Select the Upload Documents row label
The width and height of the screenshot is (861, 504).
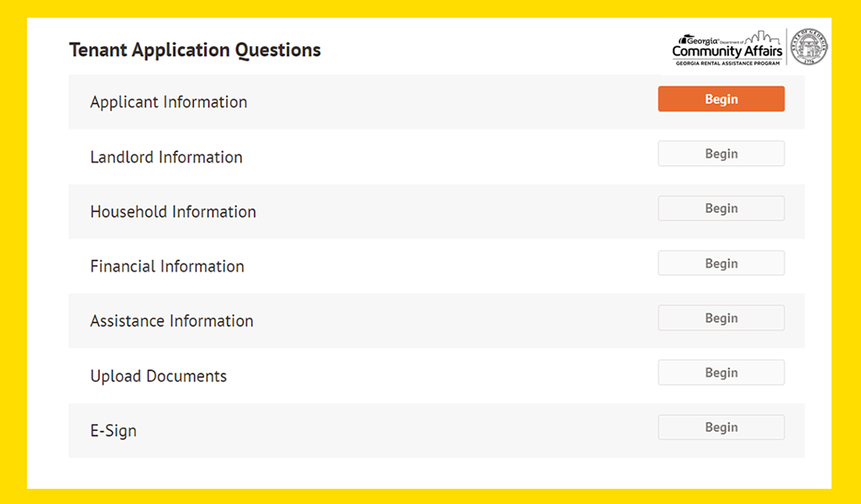click(x=158, y=376)
